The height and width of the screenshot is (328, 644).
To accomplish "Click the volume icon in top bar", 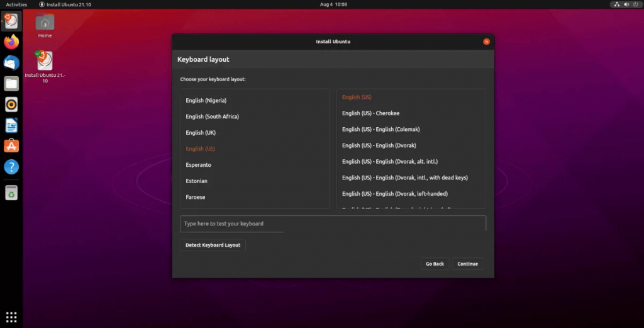I will (x=626, y=4).
